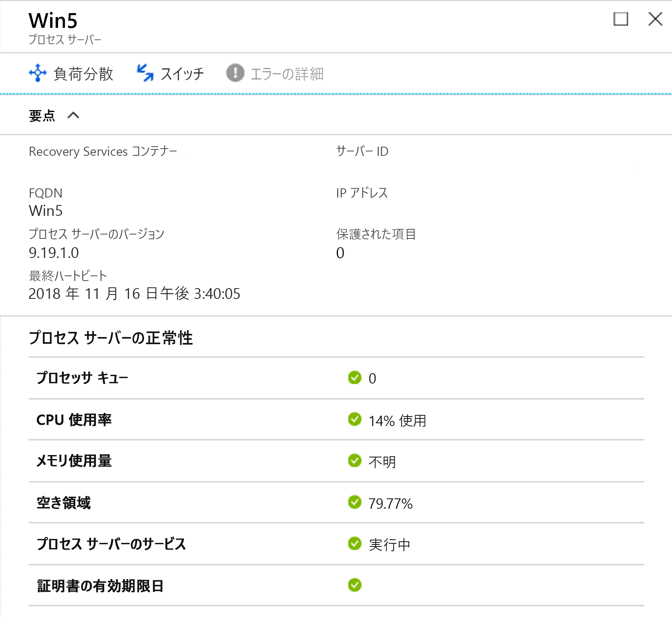Click the プロセッサ キュー value 0

[x=372, y=378]
